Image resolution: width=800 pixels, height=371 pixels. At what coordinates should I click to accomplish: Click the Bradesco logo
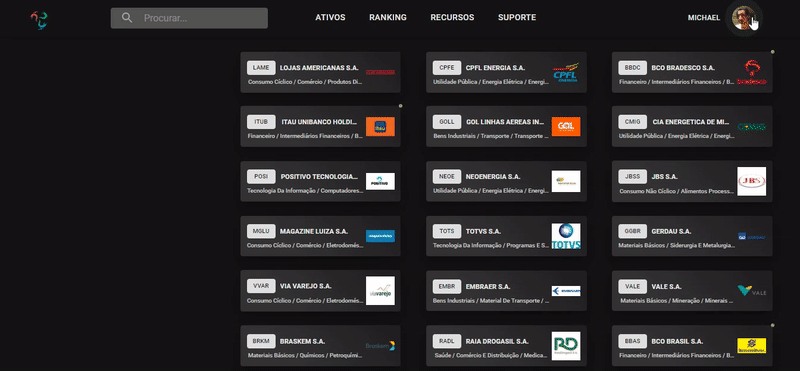click(752, 72)
